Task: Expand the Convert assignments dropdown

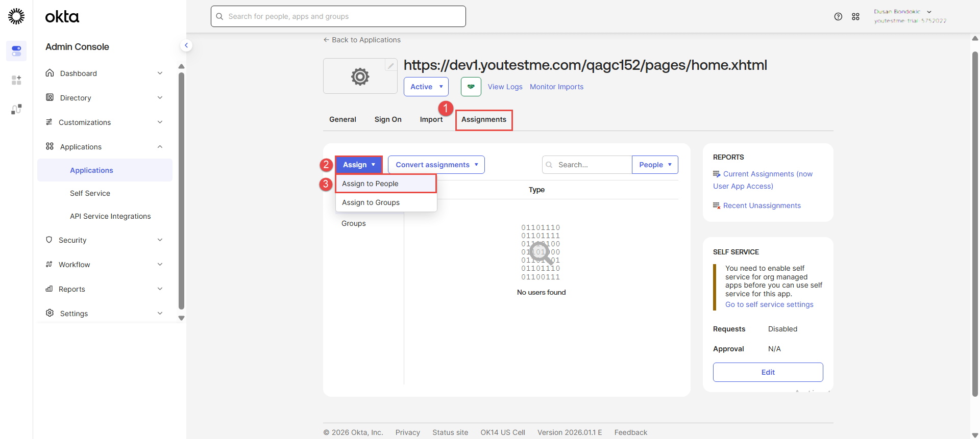Action: click(436, 165)
